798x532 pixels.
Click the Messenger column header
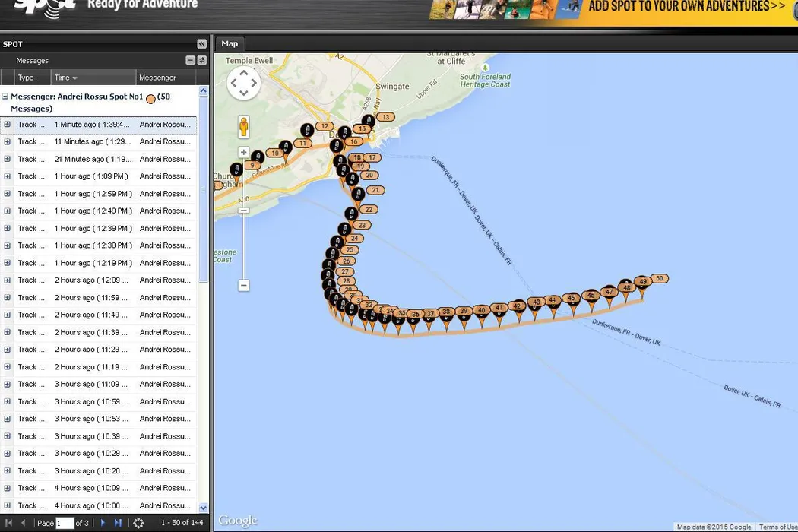tap(157, 78)
